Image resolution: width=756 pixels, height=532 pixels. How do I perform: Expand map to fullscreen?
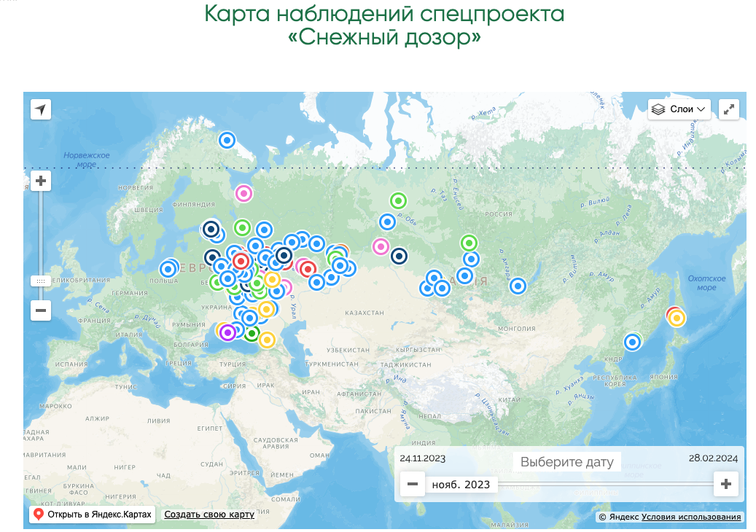pyautogui.click(x=728, y=109)
